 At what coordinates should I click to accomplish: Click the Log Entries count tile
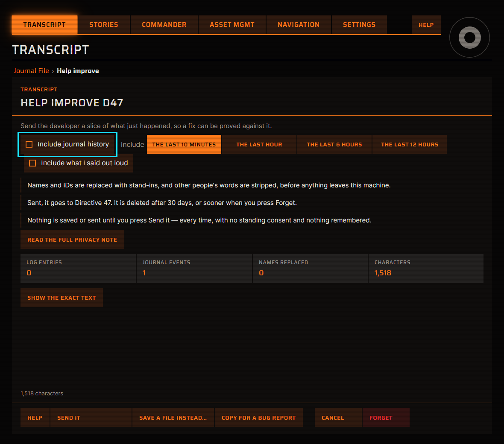click(78, 268)
